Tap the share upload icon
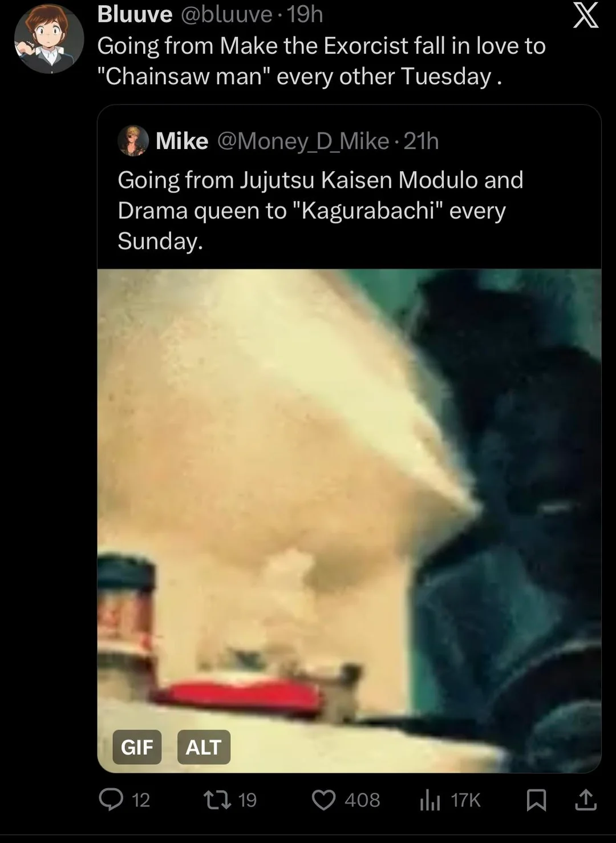 (585, 800)
